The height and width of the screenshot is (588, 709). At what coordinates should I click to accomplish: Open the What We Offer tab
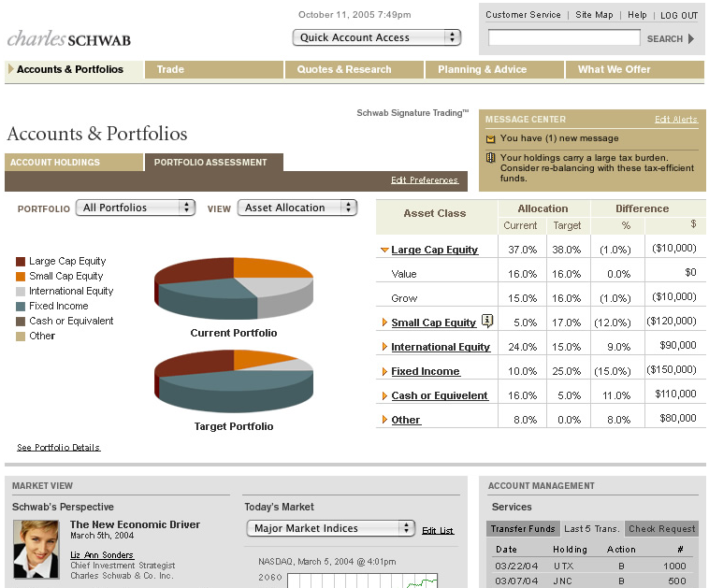(x=635, y=69)
